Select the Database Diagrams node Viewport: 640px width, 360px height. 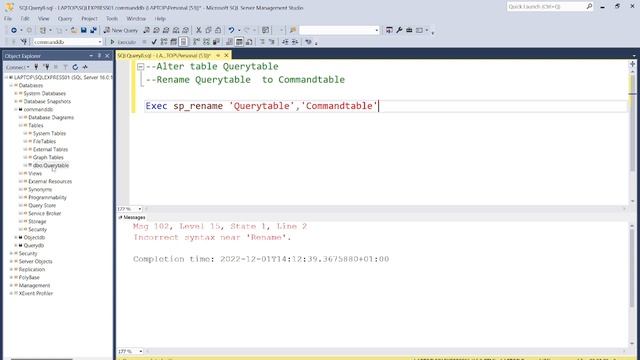pos(51,118)
